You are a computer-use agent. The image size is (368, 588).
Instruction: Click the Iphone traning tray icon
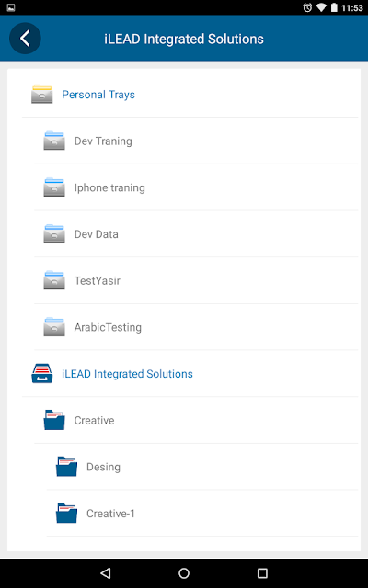point(54,187)
